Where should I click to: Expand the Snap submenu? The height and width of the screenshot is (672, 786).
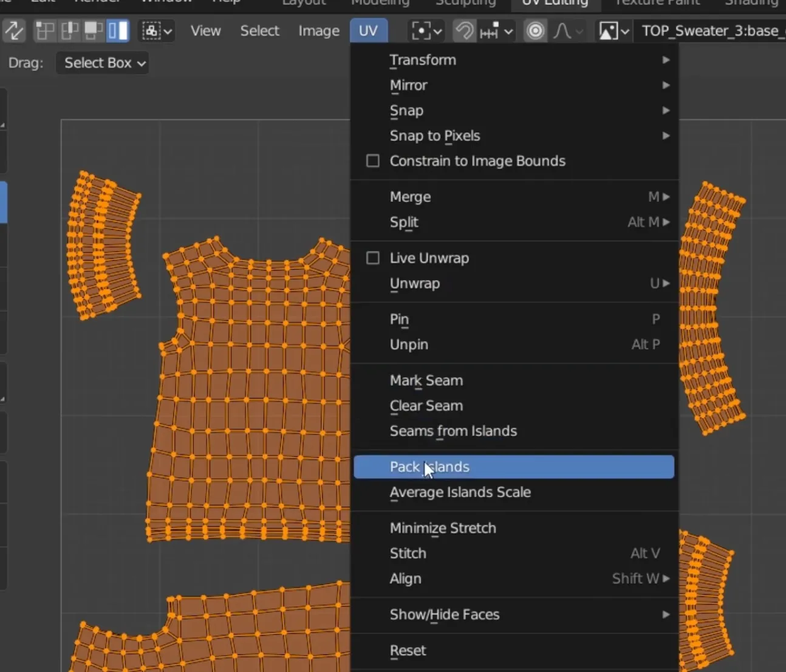(x=514, y=111)
